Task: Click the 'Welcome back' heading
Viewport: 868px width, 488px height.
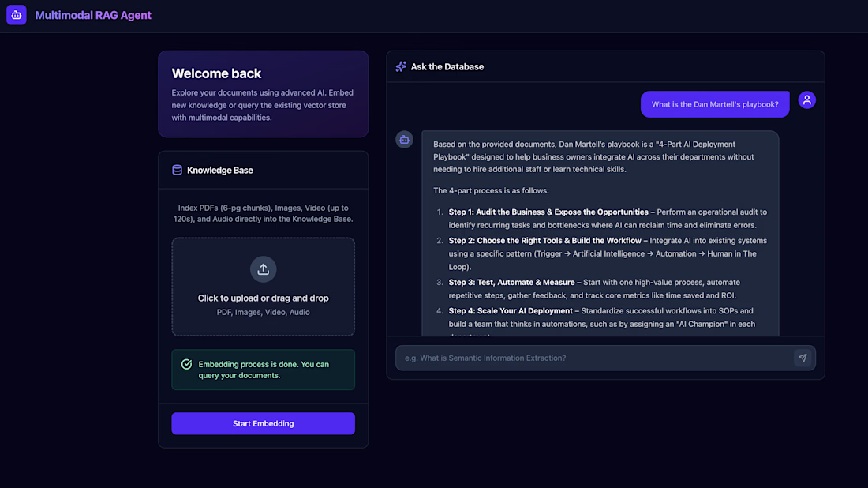Action: 216,73
